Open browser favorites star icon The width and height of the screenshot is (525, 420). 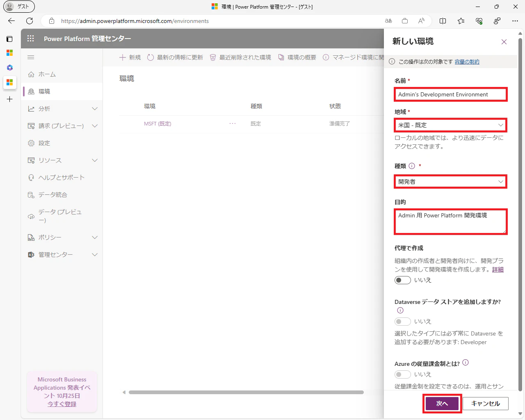pyautogui.click(x=461, y=21)
